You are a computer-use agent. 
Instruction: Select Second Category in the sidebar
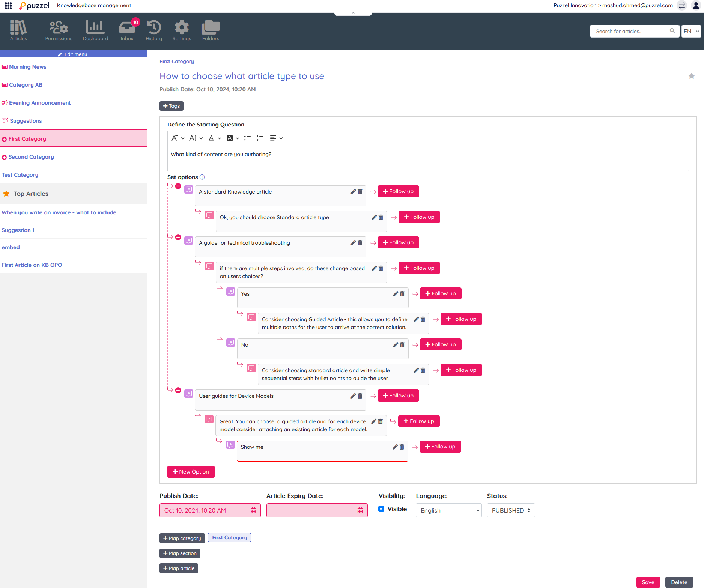click(31, 157)
